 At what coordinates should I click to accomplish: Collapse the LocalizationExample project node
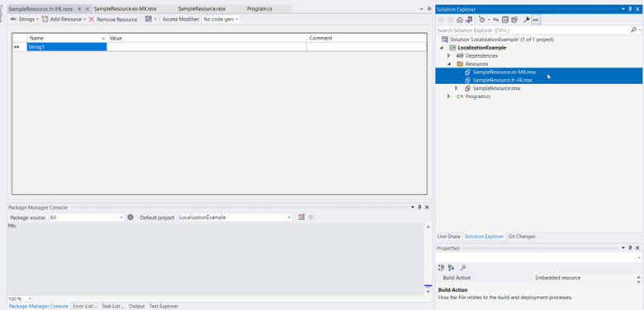coord(442,48)
